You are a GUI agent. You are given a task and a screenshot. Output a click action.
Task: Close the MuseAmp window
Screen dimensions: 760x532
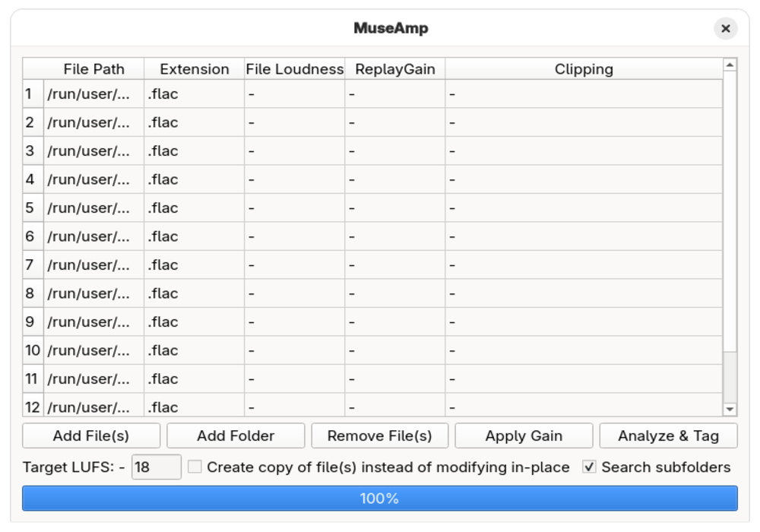pos(725,29)
